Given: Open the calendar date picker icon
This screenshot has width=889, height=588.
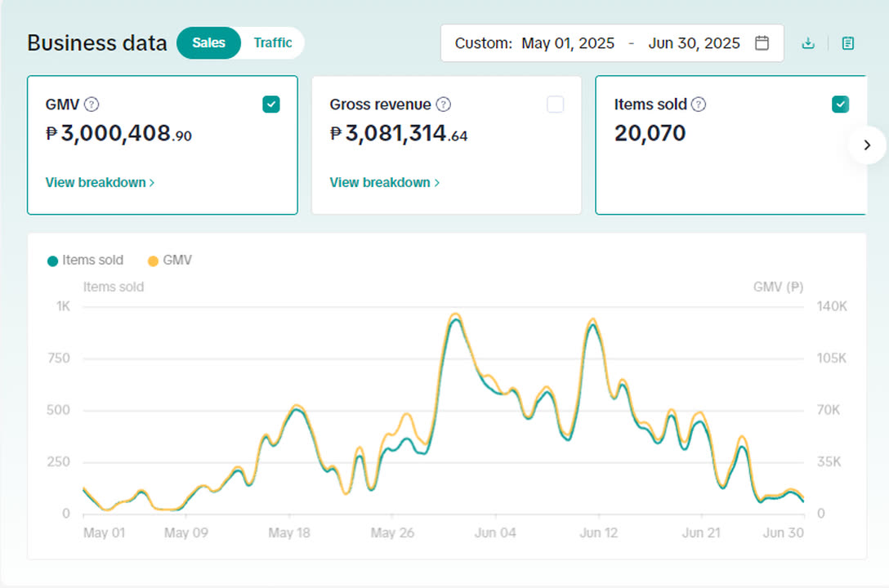Looking at the screenshot, I should (762, 43).
